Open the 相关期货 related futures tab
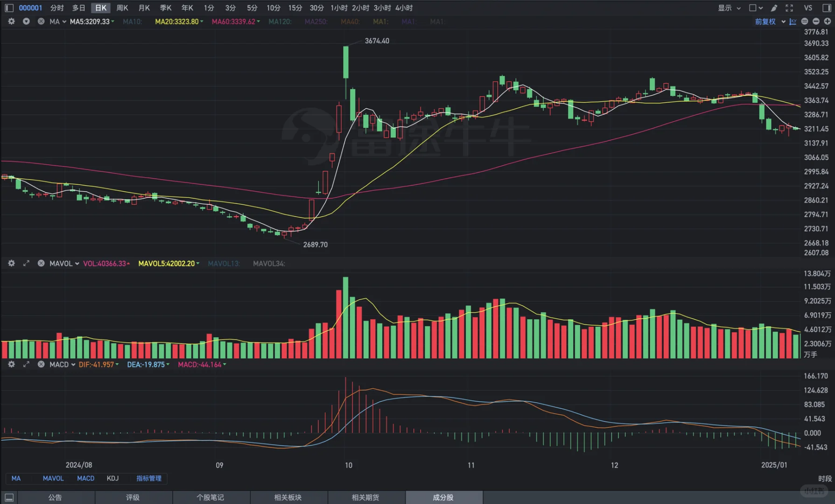The height and width of the screenshot is (504, 835). [365, 497]
